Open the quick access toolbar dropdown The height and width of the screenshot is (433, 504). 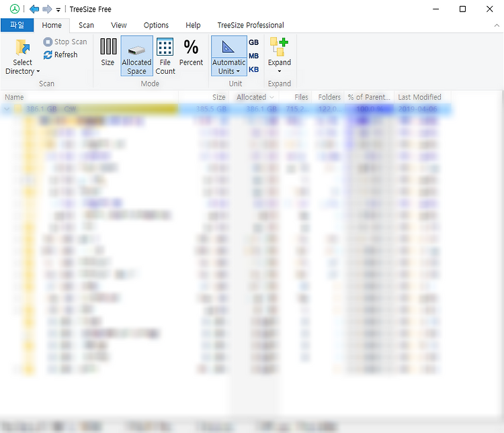58,10
